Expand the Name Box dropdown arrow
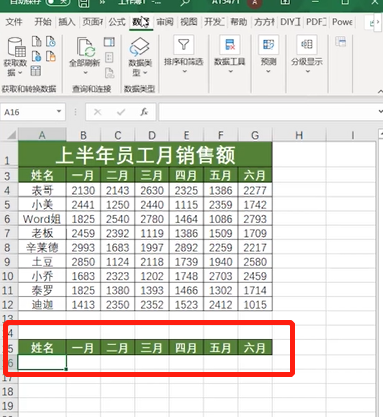Viewport: 383px width, 417px height. [x=59, y=112]
